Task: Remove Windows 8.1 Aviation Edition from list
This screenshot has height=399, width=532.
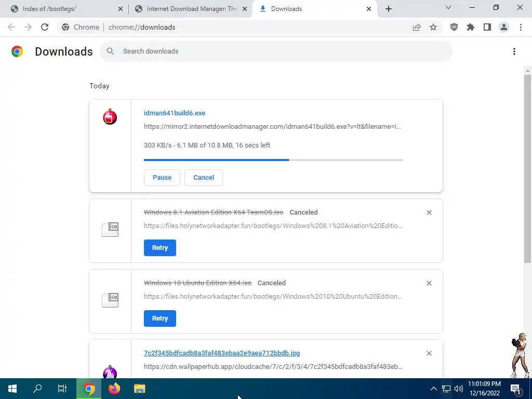Action: tap(429, 212)
